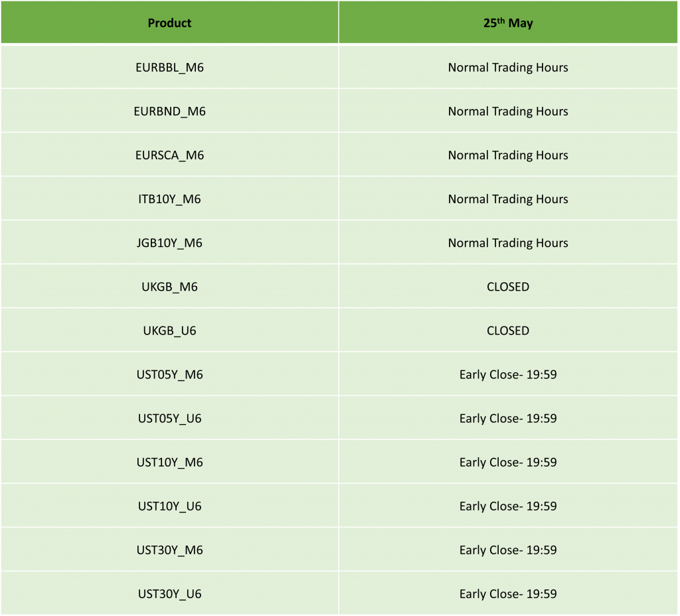Select the ITB10Y_M6 product cell

(x=169, y=198)
